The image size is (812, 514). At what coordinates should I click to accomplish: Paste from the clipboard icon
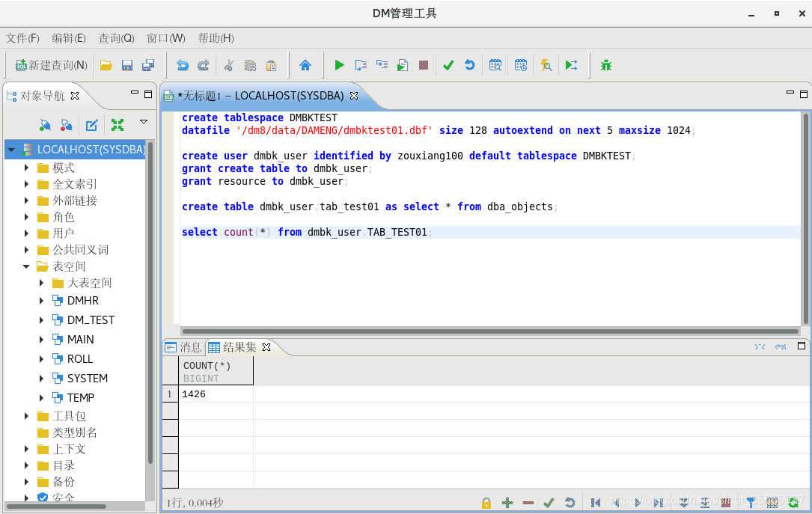(272, 65)
